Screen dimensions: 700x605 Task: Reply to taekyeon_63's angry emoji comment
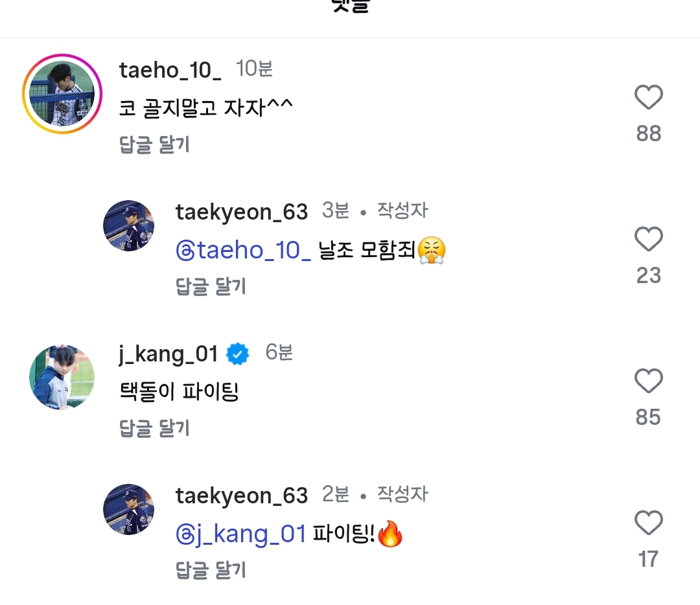pos(211,286)
